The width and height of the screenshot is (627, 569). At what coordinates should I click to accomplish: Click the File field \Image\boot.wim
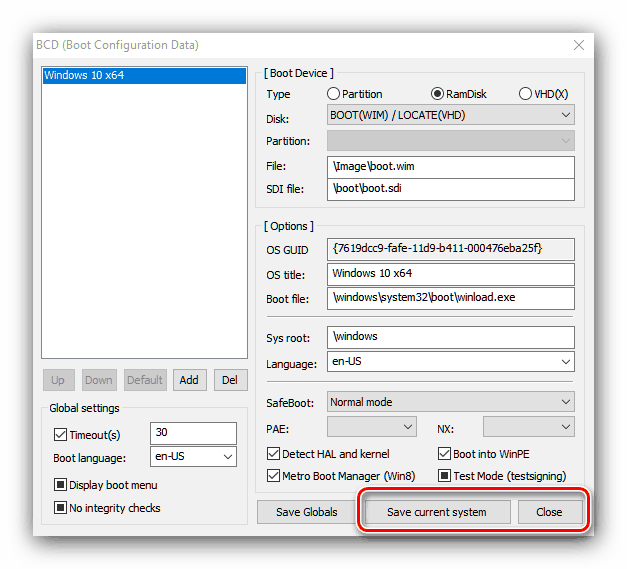pyautogui.click(x=451, y=167)
